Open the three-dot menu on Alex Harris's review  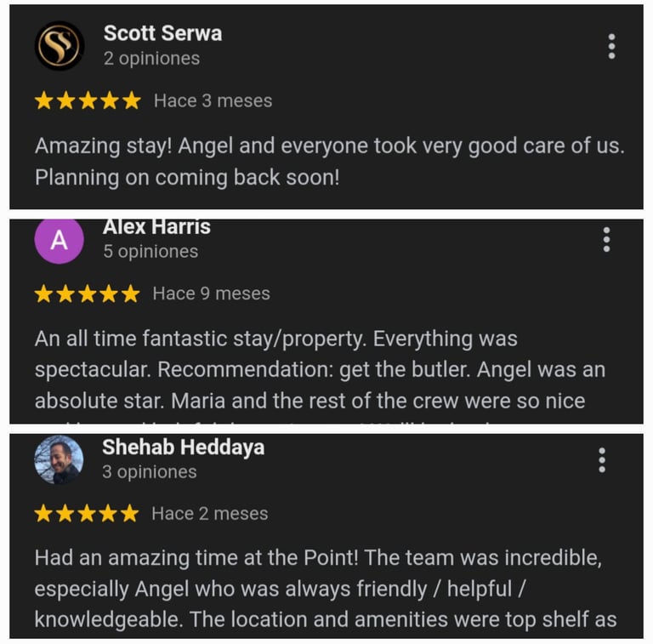[x=606, y=240]
